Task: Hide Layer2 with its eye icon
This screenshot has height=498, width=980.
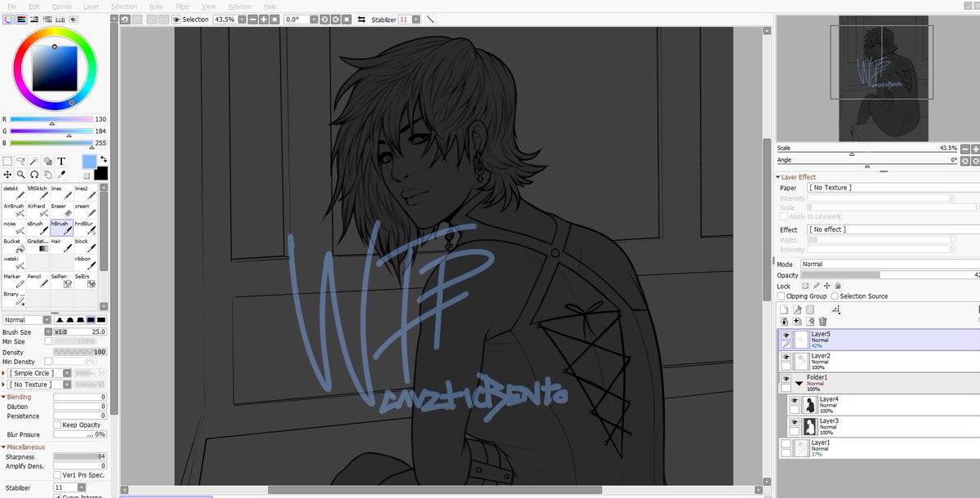Action: (786, 358)
